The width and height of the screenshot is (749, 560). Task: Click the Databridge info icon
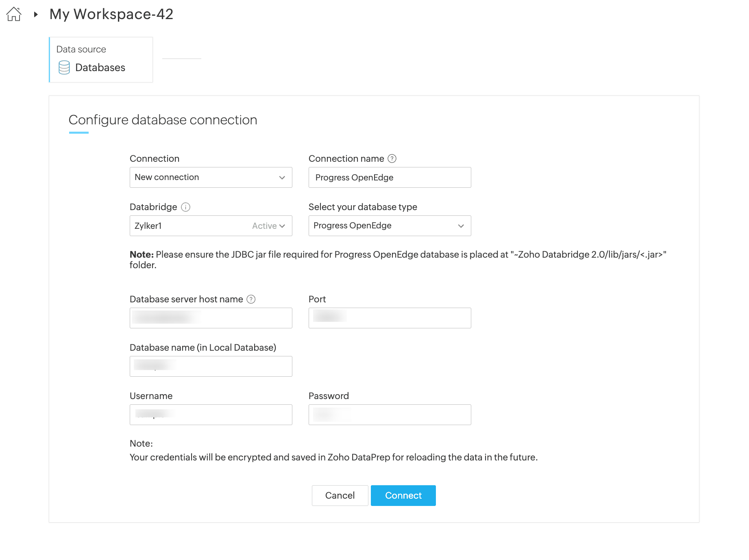pyautogui.click(x=186, y=207)
